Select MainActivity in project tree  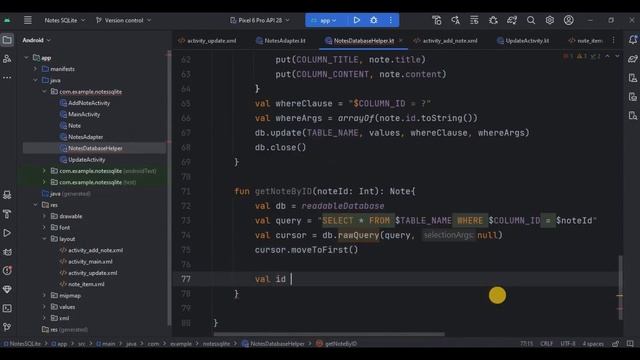(80, 114)
